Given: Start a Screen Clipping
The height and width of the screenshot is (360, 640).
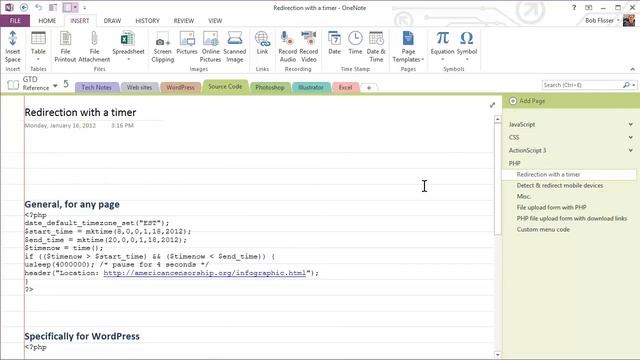Looking at the screenshot, I should coord(162,47).
